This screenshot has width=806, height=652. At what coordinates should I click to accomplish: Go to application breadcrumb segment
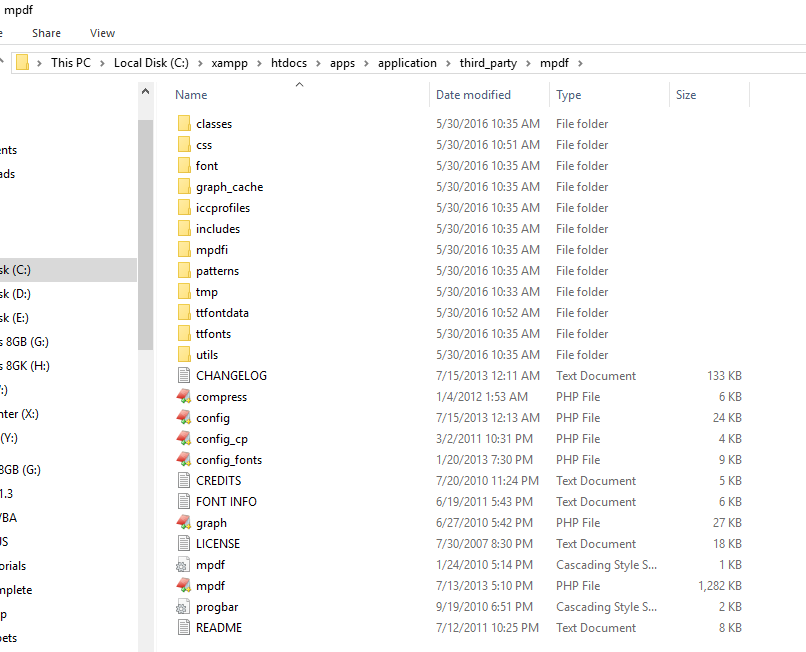tap(407, 63)
